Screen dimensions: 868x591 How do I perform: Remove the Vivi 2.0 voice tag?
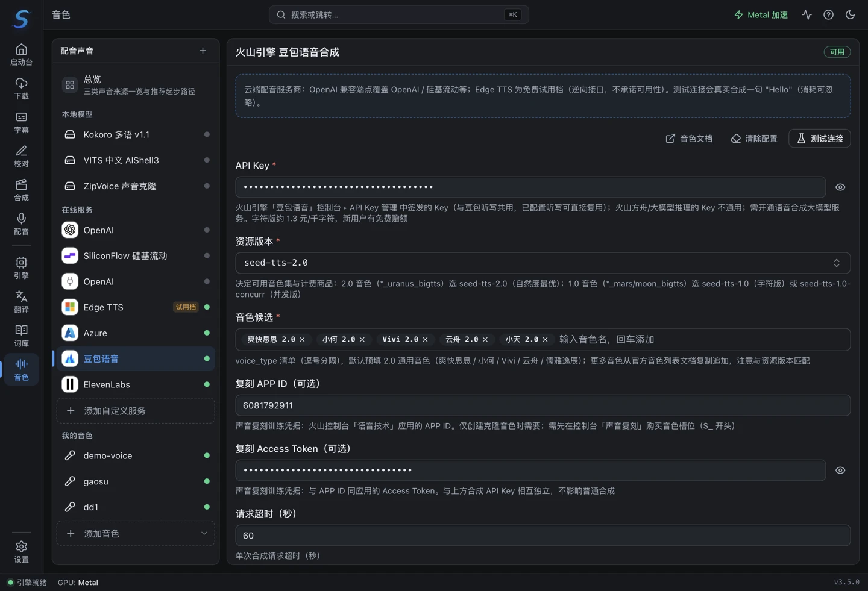tap(426, 340)
